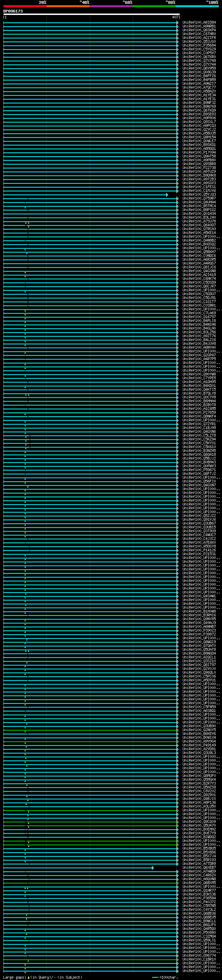This screenshot has width=222, height=980.
Task: Open the UniRef100_C6THR0 entry
Action: coord(199,34)
